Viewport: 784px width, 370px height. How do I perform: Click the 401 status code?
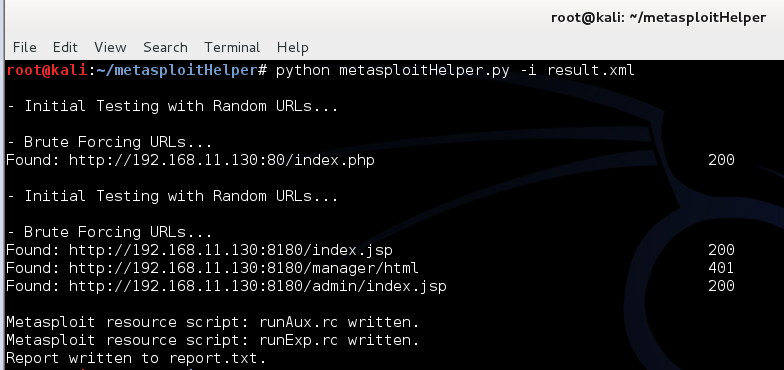tap(721, 268)
